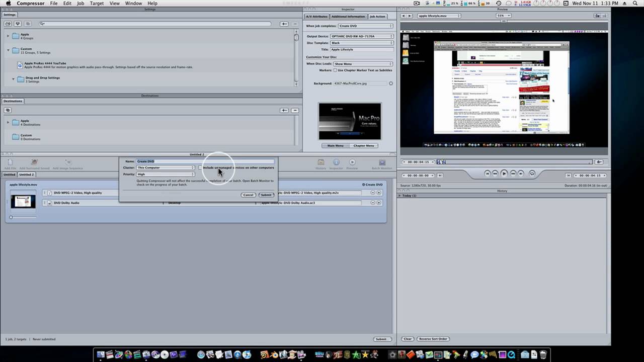Open the Priority dropdown showing High
The image size is (644, 362).
point(166,174)
